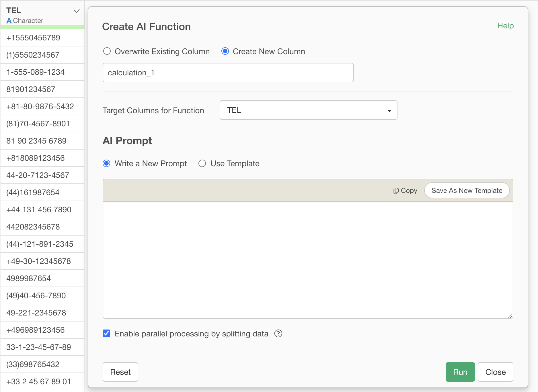
Task: Click Save As New Template button
Action: [x=467, y=191]
